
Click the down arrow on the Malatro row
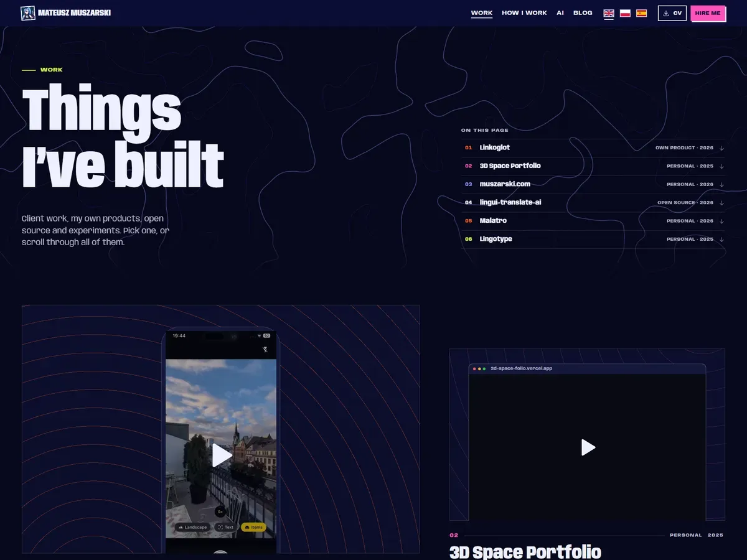[x=721, y=221]
